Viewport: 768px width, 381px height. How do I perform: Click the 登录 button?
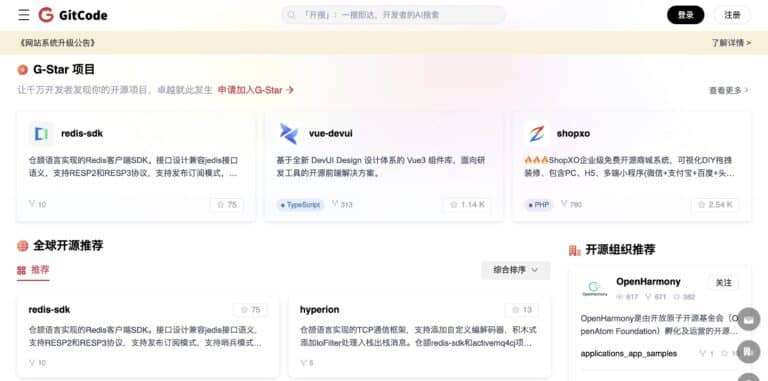pos(685,15)
